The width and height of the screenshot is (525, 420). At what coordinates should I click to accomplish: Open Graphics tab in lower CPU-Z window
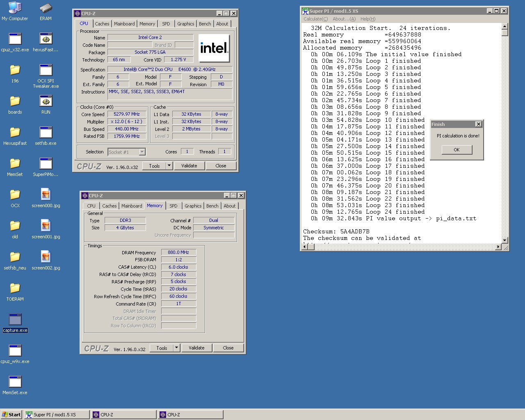[193, 206]
